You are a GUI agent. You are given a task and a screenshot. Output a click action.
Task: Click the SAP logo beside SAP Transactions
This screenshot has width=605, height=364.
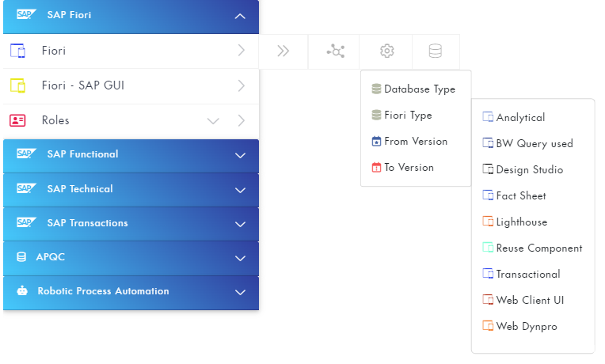coord(26,222)
